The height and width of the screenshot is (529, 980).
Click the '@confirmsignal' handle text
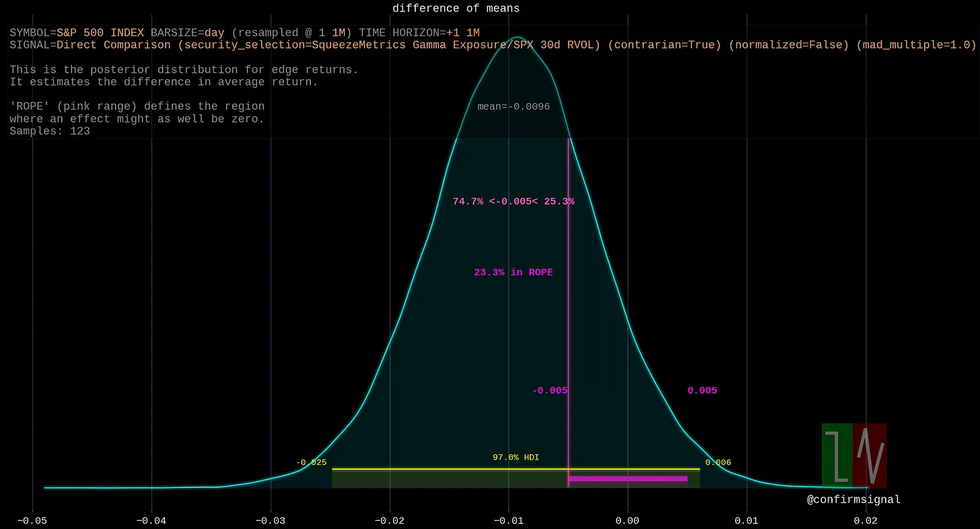pyautogui.click(x=853, y=499)
